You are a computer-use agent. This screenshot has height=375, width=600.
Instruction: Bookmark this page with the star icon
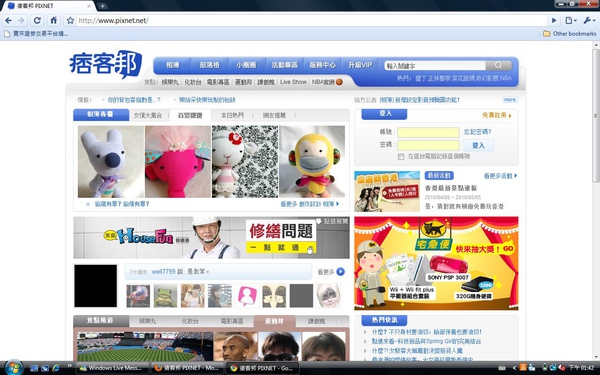[70, 20]
